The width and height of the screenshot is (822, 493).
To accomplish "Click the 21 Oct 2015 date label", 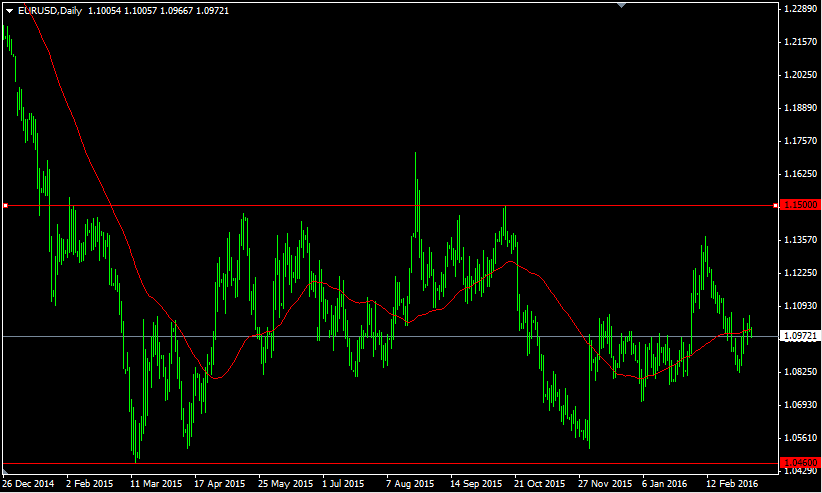I will 539,484.
